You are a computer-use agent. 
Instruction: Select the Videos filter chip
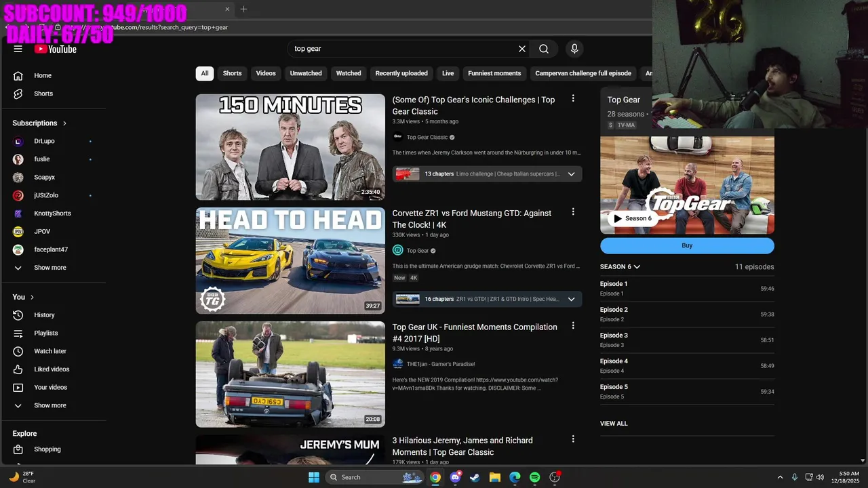coord(266,73)
